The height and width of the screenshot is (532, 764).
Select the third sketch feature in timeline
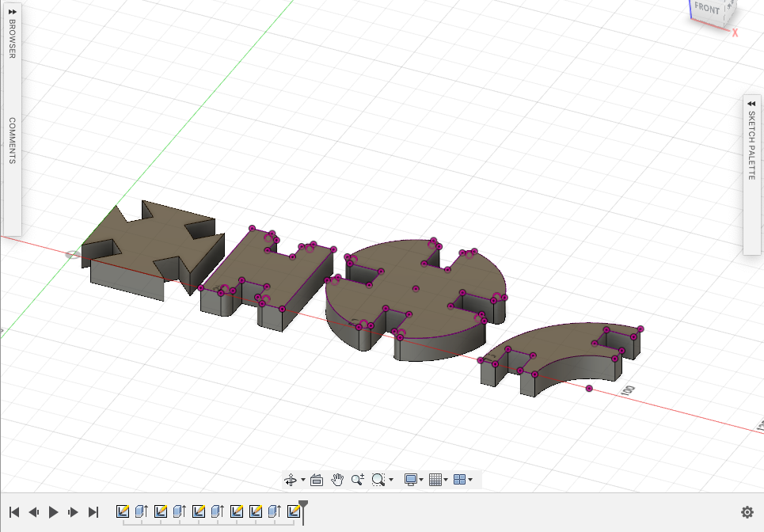coord(198,511)
